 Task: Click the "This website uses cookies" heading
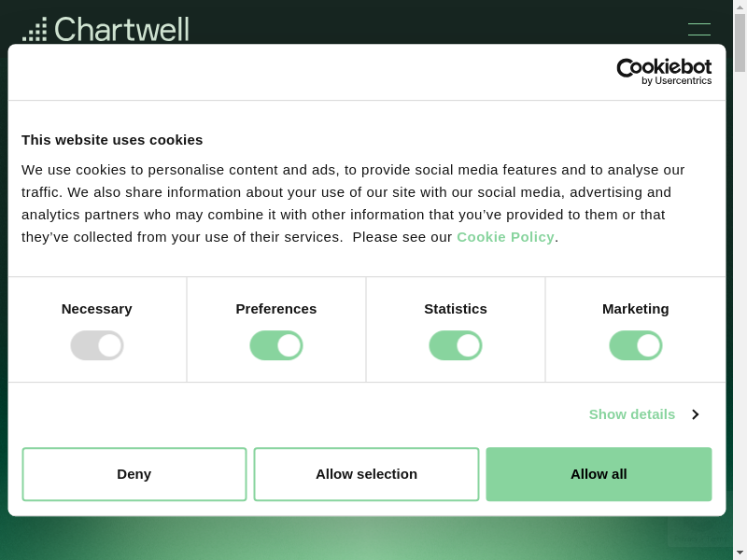click(112, 140)
